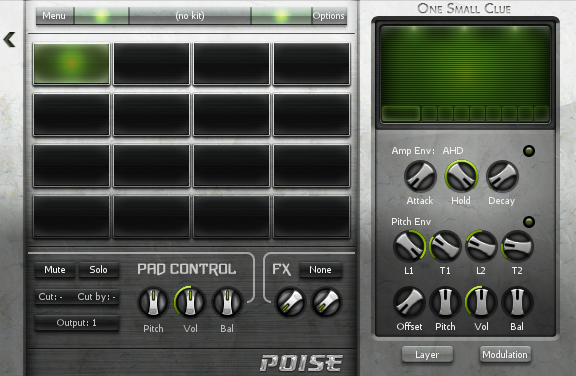
Task: Click the Amp Env Decay knob
Action: point(502,177)
